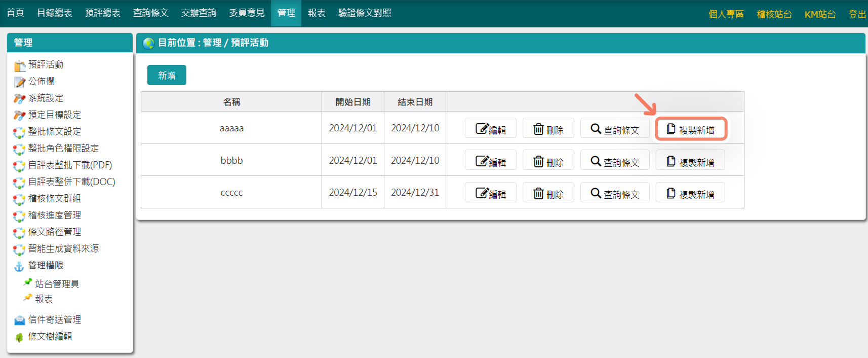Image resolution: width=868 pixels, height=358 pixels.
Task: Edit the aaaaa activity row
Action: [490, 128]
